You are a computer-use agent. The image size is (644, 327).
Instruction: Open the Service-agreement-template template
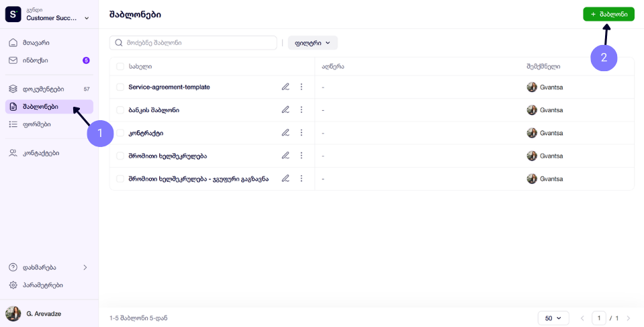(x=169, y=87)
